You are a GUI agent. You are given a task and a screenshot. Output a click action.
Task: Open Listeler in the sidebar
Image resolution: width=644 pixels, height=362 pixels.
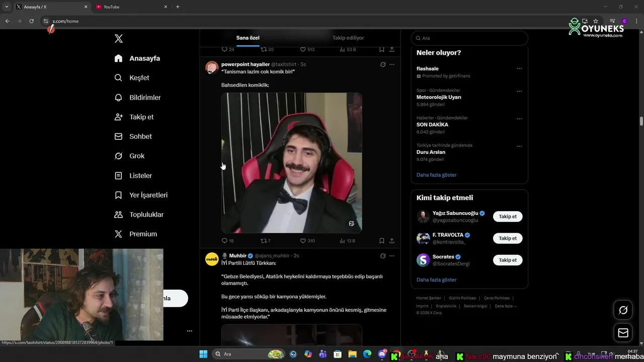[x=133, y=175]
